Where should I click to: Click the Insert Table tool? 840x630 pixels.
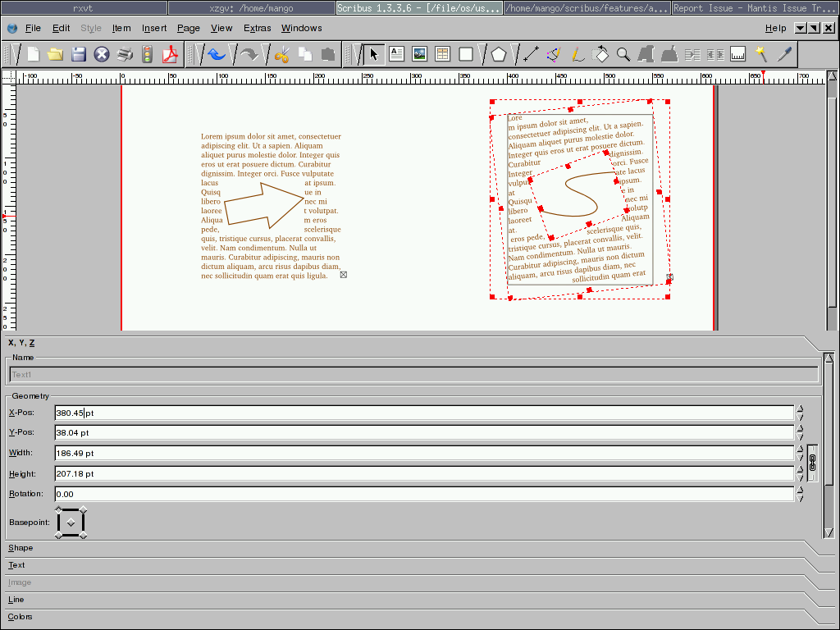click(443, 54)
